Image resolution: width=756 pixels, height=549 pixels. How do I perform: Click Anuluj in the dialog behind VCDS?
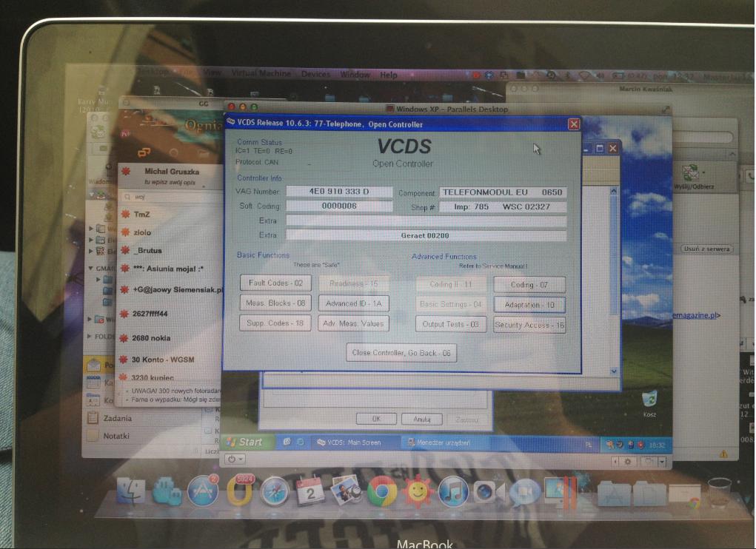tap(422, 420)
